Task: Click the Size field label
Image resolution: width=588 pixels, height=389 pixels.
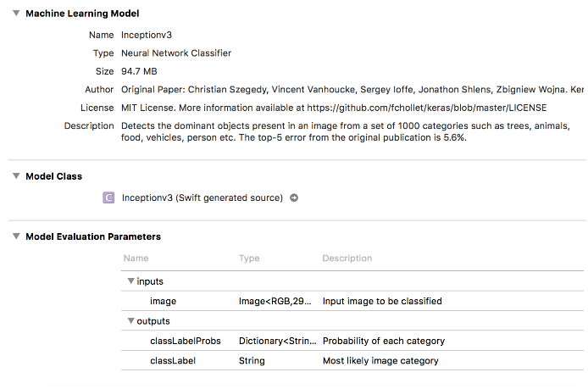Action: pos(104,71)
